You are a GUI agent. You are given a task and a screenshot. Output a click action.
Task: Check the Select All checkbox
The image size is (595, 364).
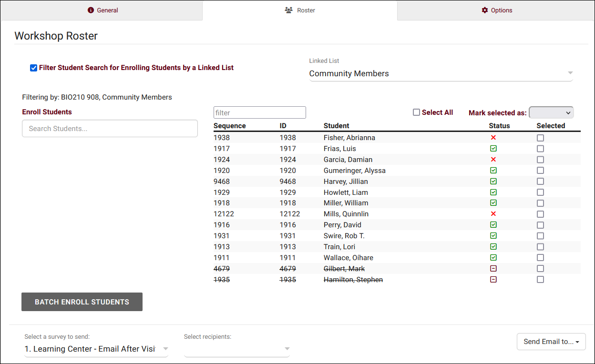[x=416, y=112]
